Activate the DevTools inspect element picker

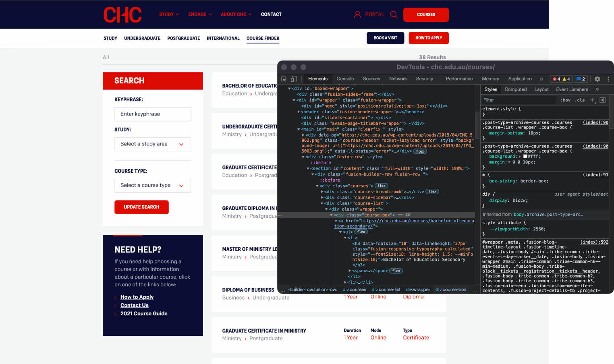(x=284, y=79)
